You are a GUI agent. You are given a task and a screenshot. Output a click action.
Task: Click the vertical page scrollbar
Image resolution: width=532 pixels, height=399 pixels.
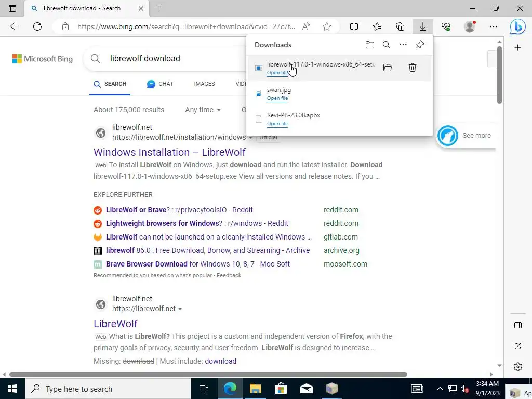click(499, 75)
